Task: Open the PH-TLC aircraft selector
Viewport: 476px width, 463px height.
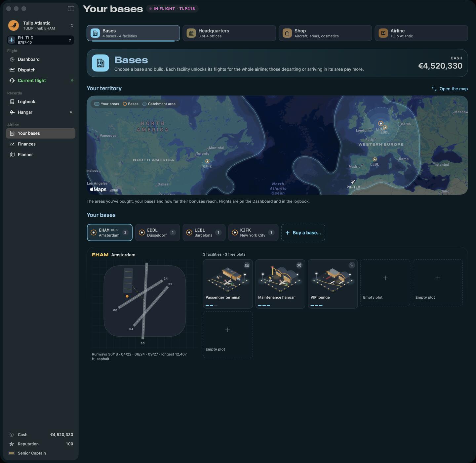Action: (x=41, y=40)
